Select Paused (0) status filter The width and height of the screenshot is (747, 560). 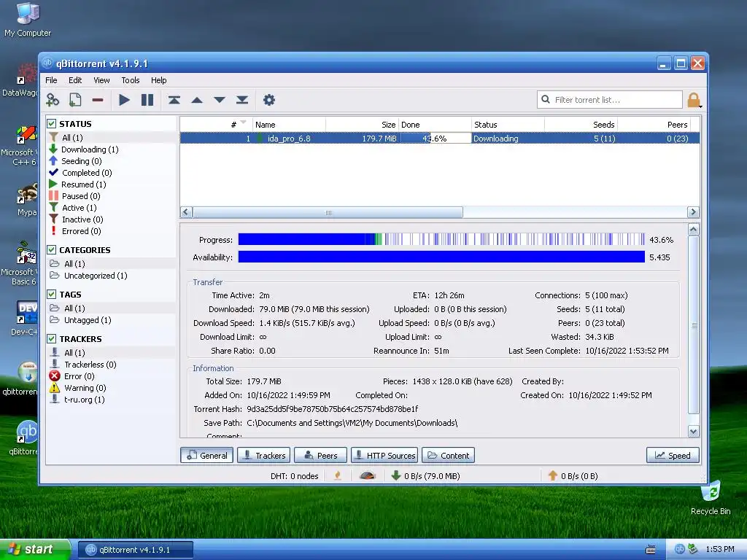click(x=81, y=196)
